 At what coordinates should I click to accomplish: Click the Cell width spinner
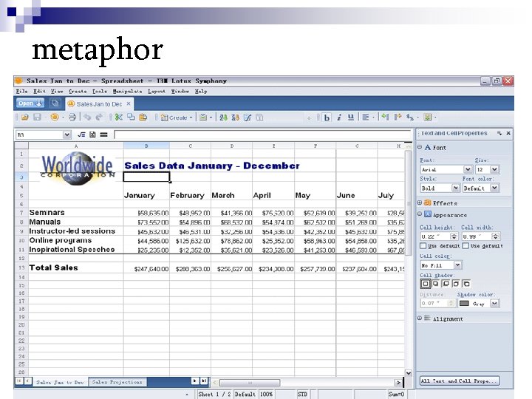496,236
